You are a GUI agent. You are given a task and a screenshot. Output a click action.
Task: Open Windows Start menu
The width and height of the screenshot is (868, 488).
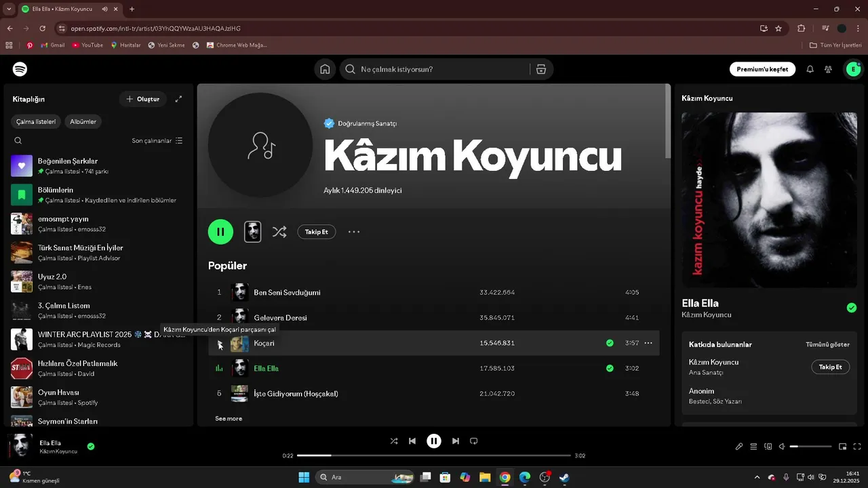click(x=304, y=477)
